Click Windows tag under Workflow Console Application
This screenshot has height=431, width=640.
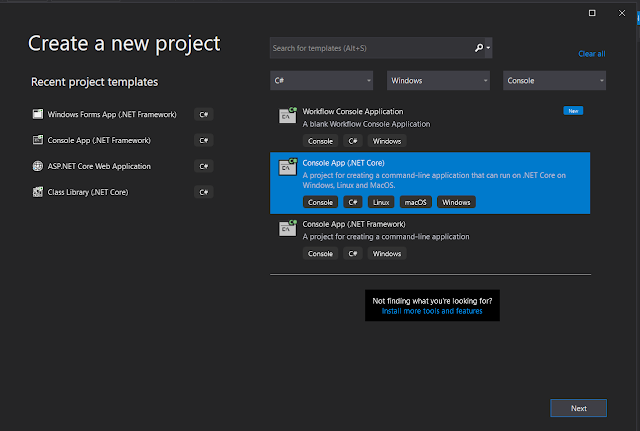(387, 141)
